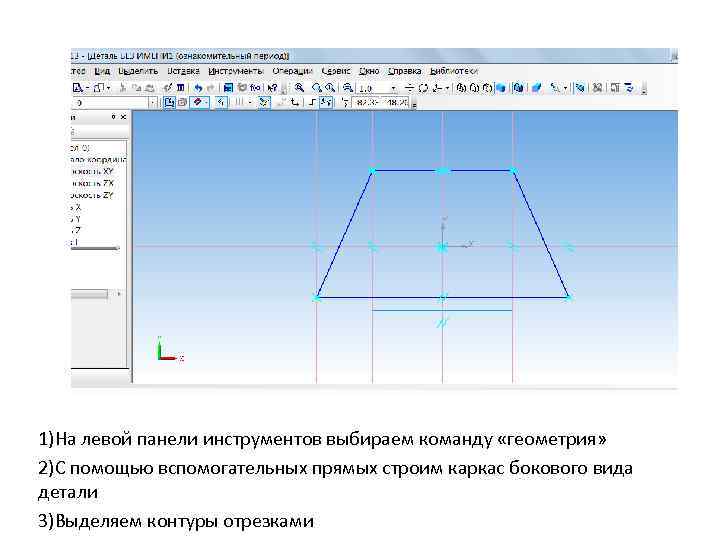Click the Cut scissors icon
Screen dimensions: 720x540
click(123, 88)
